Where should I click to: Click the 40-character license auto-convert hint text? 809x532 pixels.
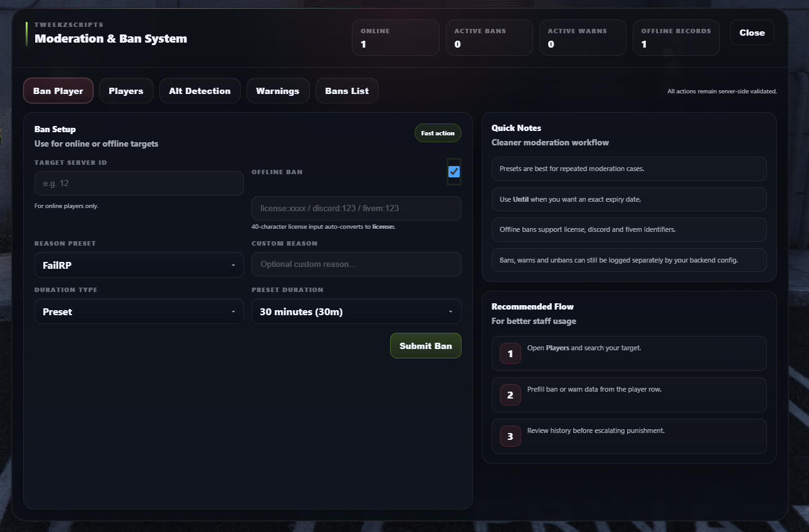324,226
